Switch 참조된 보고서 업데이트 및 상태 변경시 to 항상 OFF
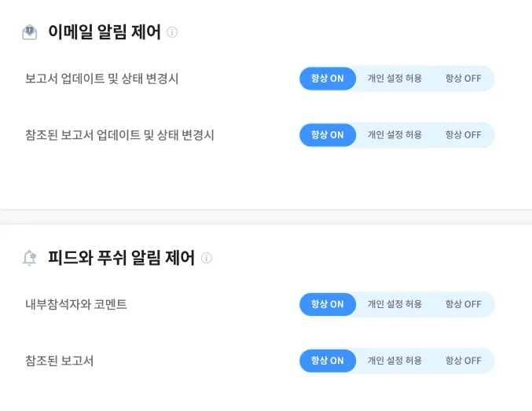Image resolution: width=532 pixels, height=411 pixels. tap(463, 134)
